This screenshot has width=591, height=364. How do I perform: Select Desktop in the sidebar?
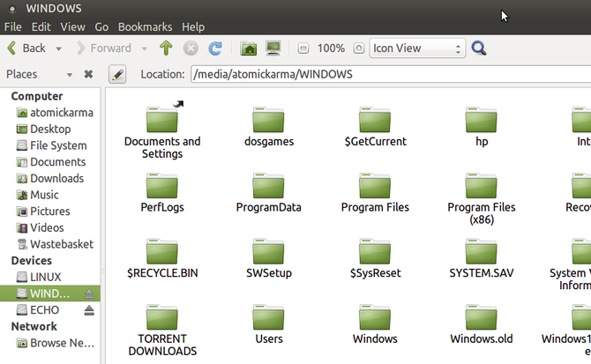pyautogui.click(x=44, y=129)
